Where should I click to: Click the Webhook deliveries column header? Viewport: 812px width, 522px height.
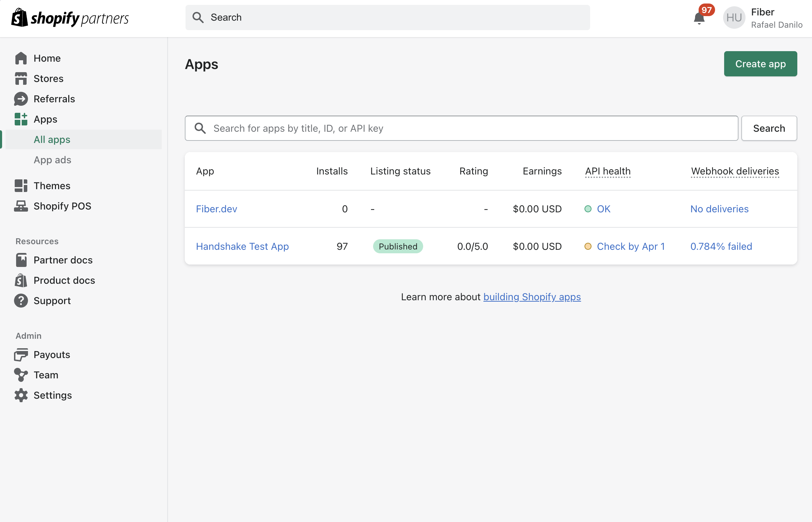(735, 171)
